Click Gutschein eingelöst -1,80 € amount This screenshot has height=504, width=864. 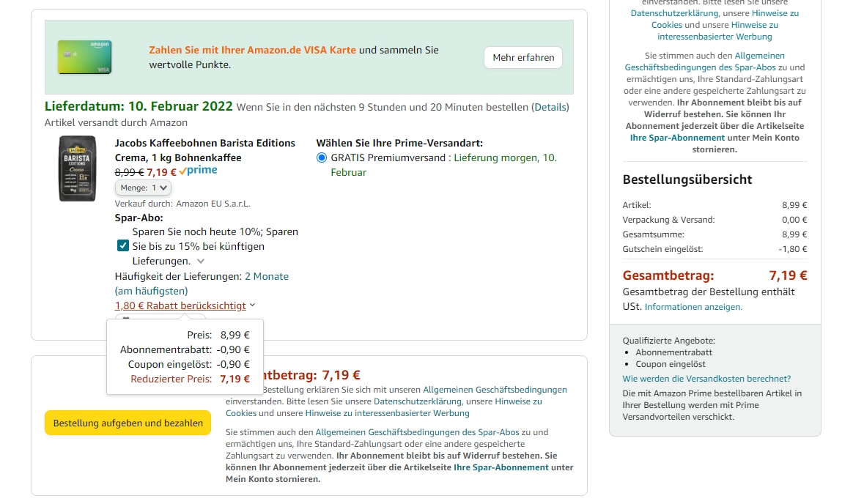click(792, 249)
